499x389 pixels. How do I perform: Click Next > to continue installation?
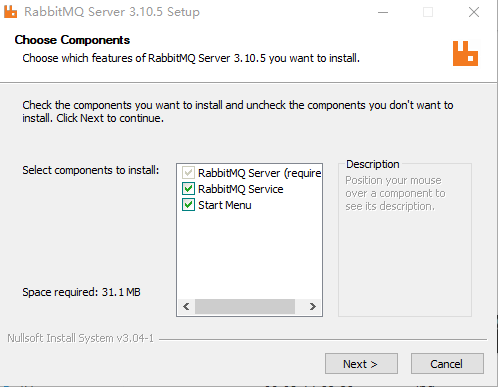pos(361,364)
